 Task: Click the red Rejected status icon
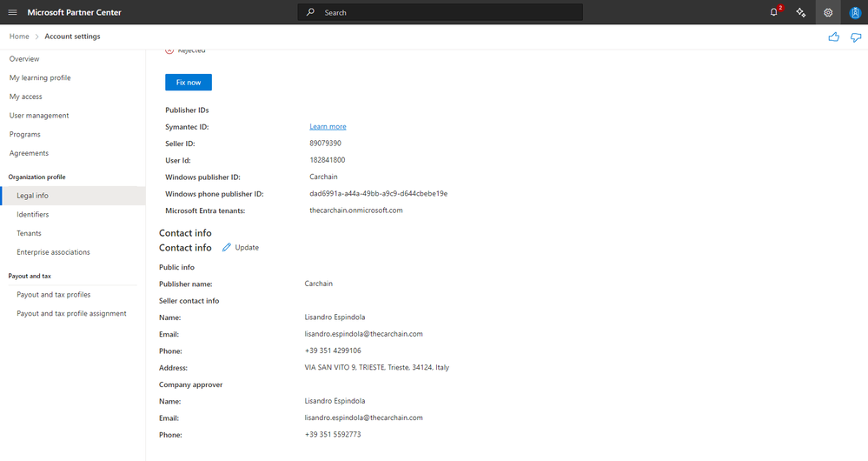169,50
